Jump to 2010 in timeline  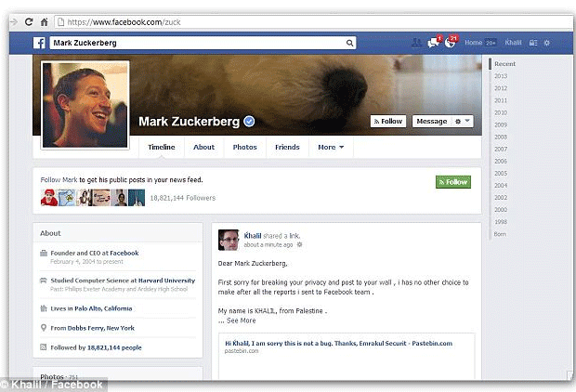(x=501, y=112)
